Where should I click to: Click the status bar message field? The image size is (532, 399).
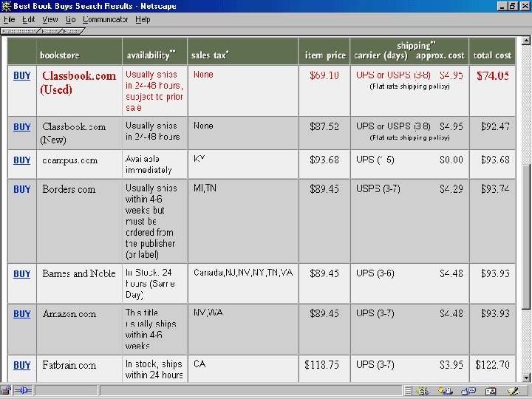(250, 391)
